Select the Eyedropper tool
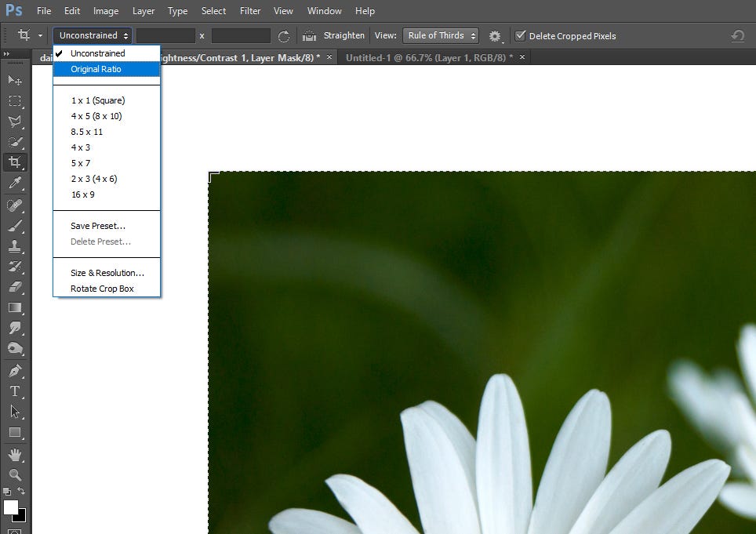This screenshot has height=534, width=756. [14, 183]
